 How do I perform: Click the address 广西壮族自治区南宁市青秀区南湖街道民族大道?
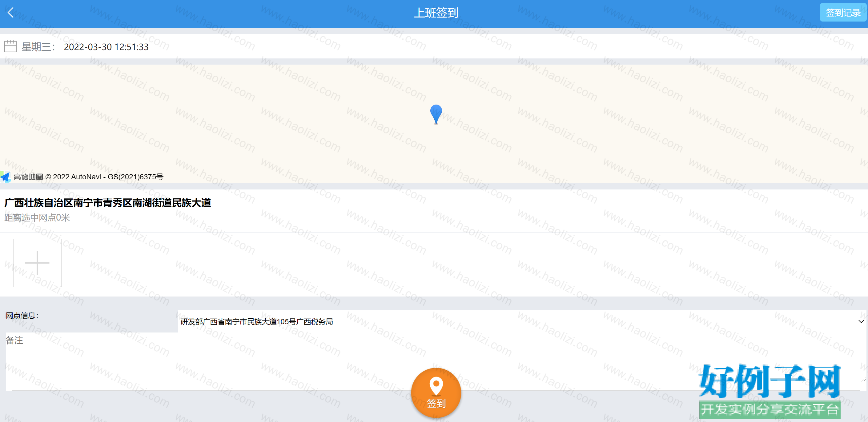pos(108,203)
